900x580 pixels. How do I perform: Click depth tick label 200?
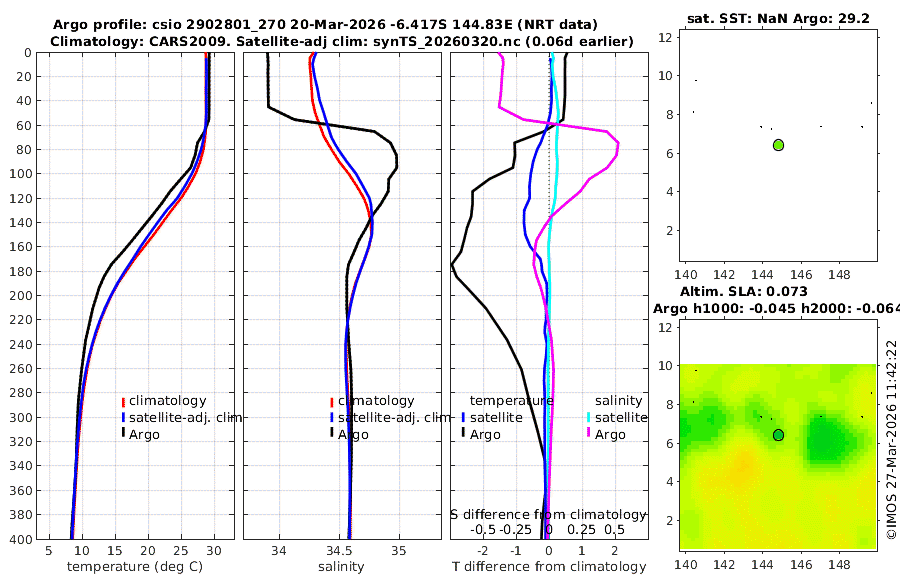tap(20, 296)
